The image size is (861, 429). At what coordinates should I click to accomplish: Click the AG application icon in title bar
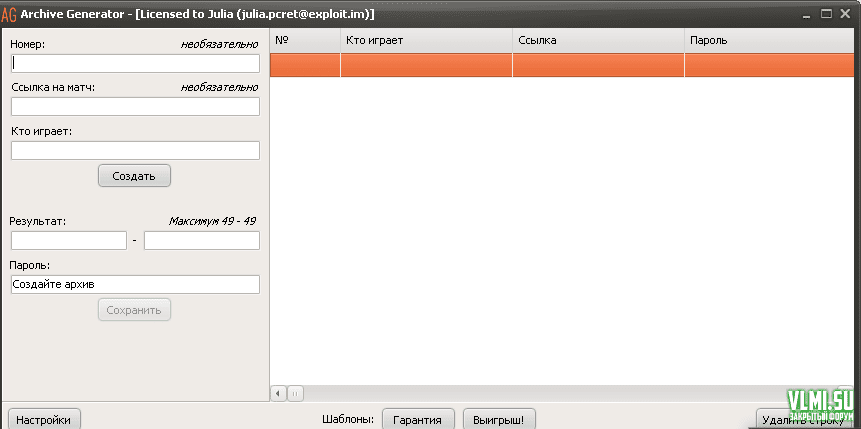click(9, 14)
